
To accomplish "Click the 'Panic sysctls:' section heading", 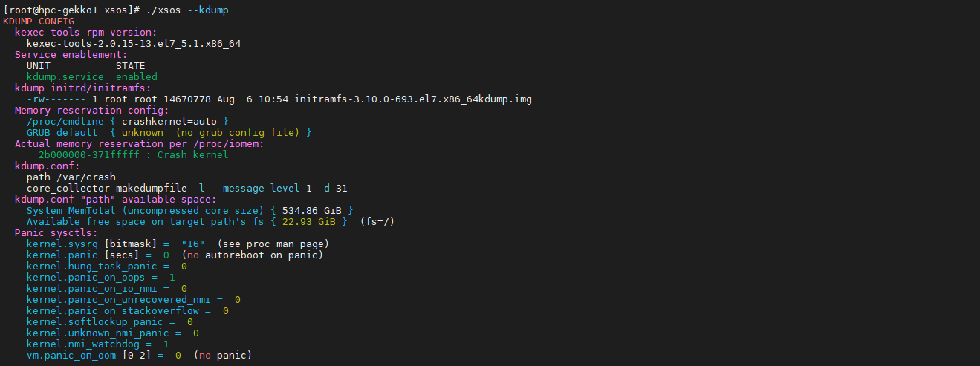I will point(56,232).
